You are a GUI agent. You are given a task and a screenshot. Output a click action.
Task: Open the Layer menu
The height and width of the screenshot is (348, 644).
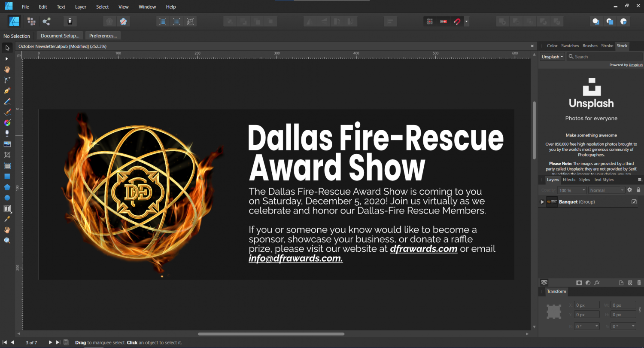click(x=80, y=7)
